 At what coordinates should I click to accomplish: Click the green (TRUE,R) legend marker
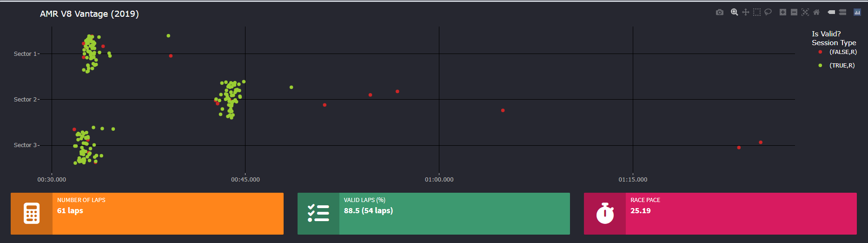[x=821, y=66]
